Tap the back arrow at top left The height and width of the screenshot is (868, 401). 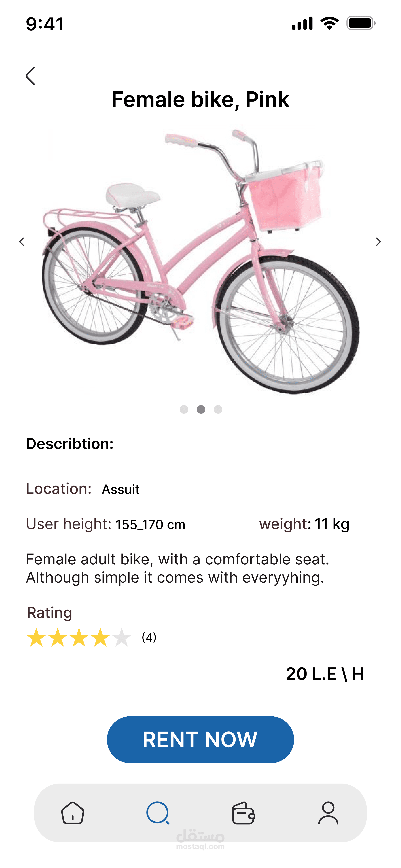[31, 76]
